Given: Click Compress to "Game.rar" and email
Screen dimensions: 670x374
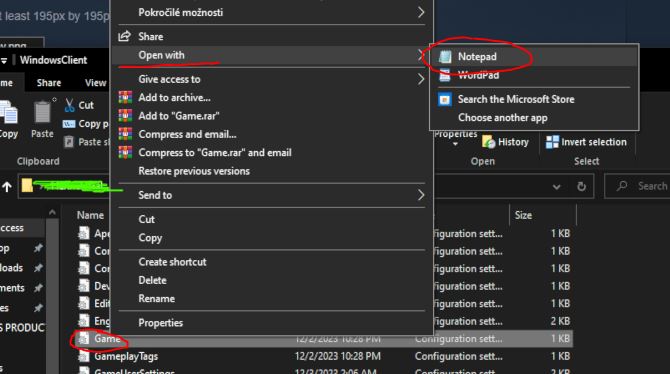Looking at the screenshot, I should (x=272, y=153).
